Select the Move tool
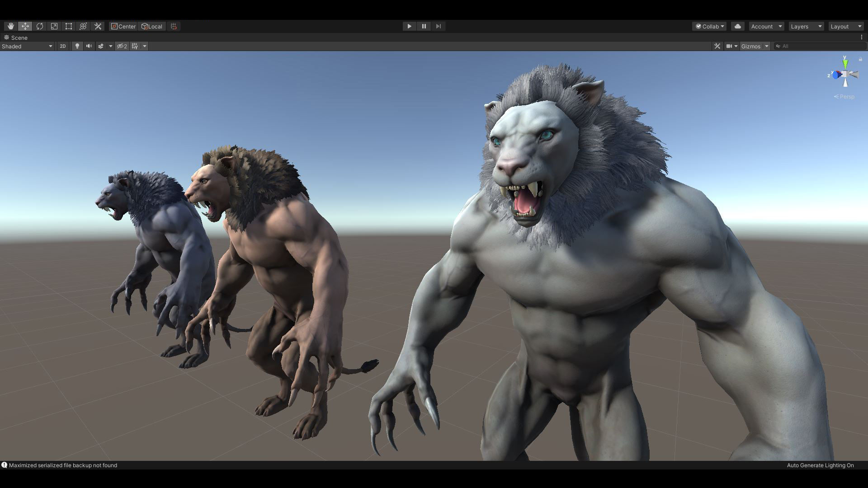The image size is (868, 488). pyautogui.click(x=25, y=26)
